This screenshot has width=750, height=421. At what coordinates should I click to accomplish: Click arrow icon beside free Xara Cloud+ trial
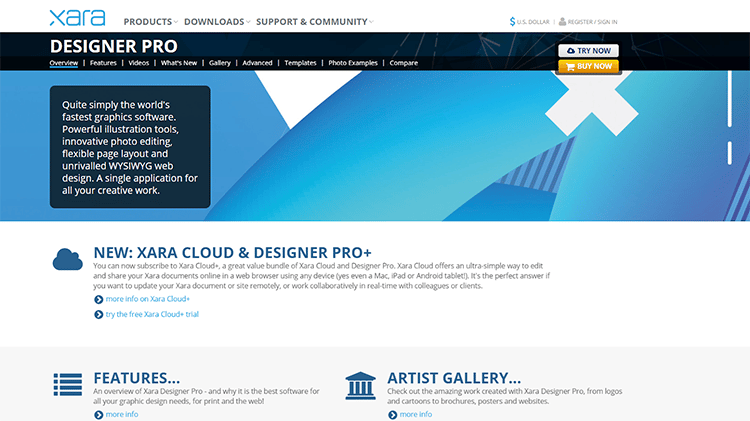99,315
